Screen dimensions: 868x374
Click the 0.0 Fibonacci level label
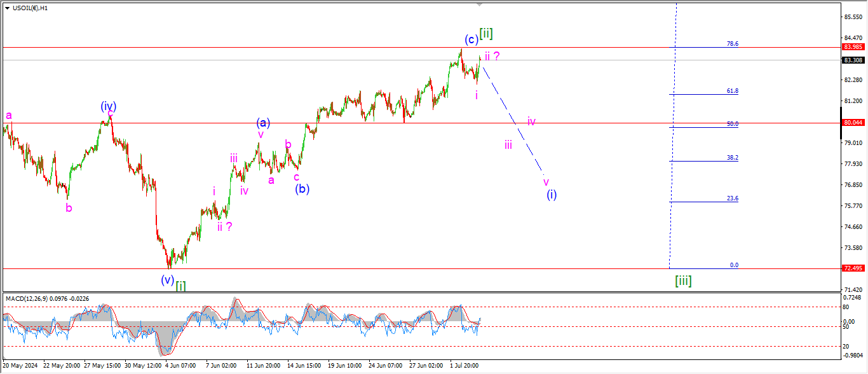click(733, 265)
